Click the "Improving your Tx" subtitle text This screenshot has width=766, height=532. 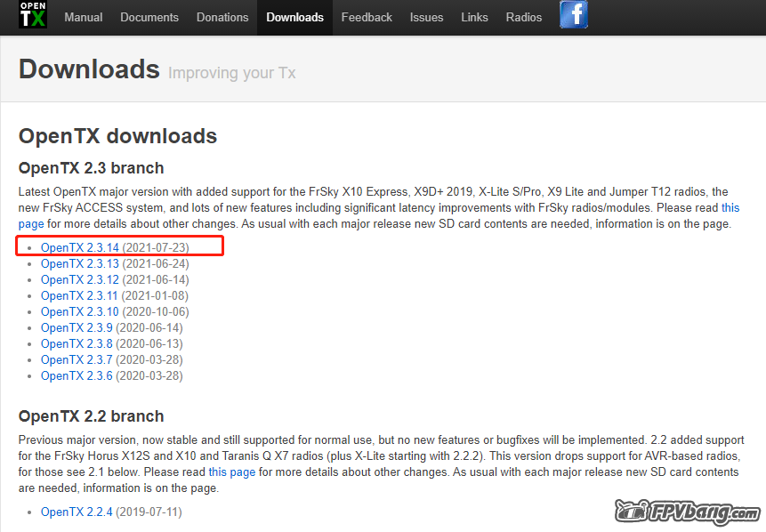[232, 73]
